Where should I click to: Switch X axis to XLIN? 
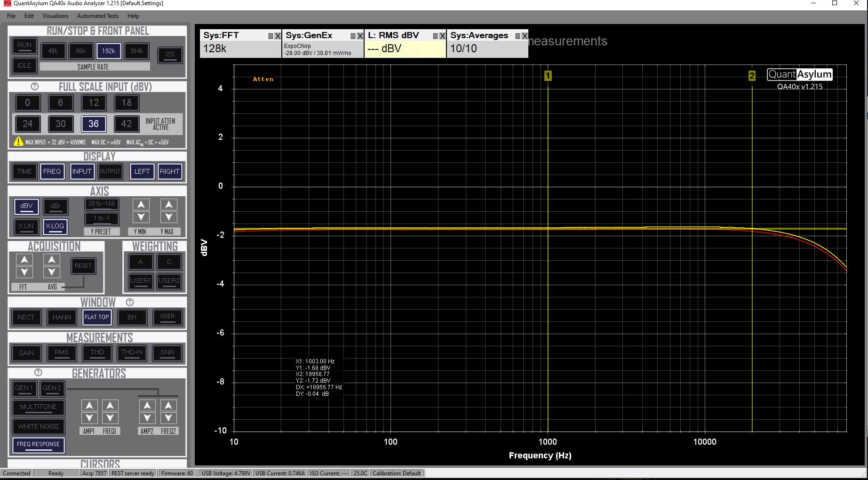pos(26,226)
